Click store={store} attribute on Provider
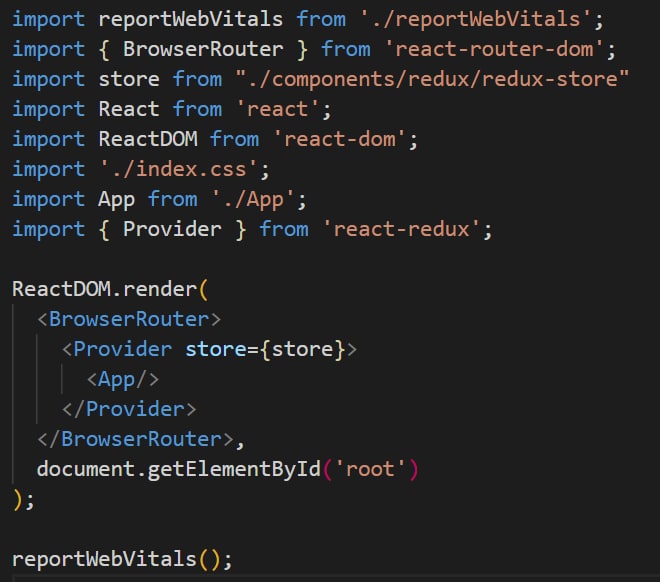The height and width of the screenshot is (582, 660). (265, 349)
